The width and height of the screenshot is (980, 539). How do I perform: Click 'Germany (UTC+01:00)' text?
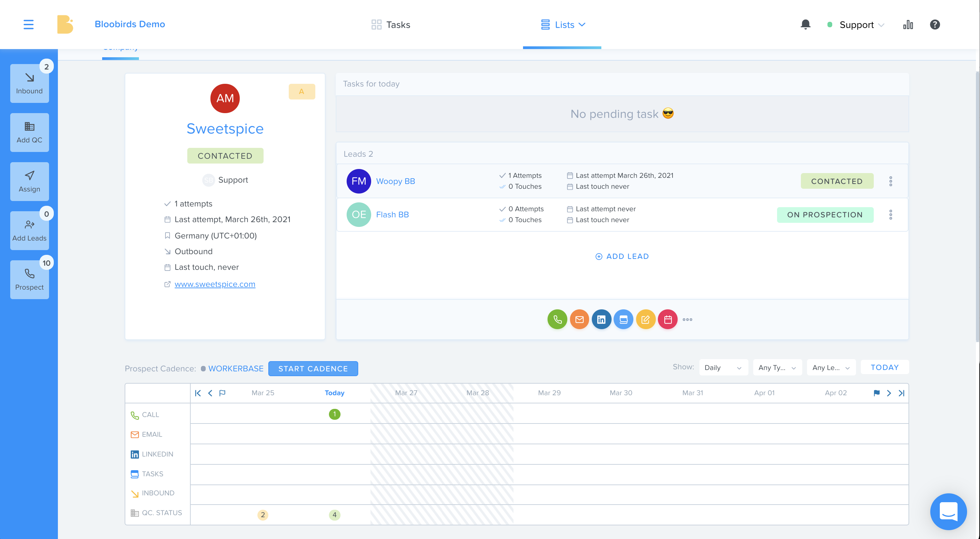point(216,236)
